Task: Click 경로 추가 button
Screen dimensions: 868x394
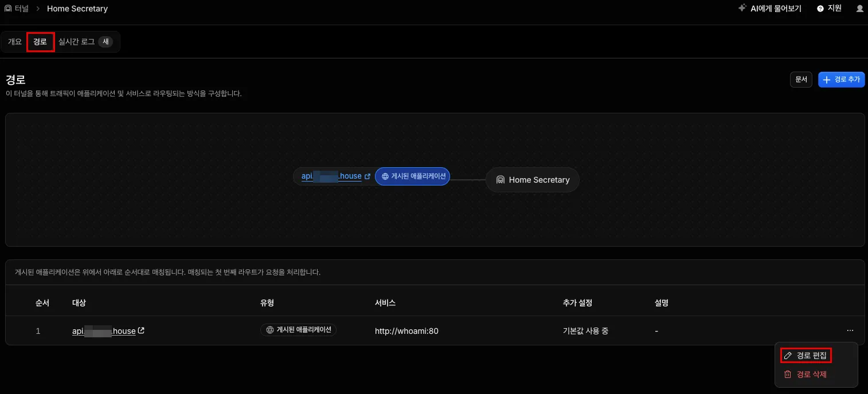Action: (x=842, y=80)
